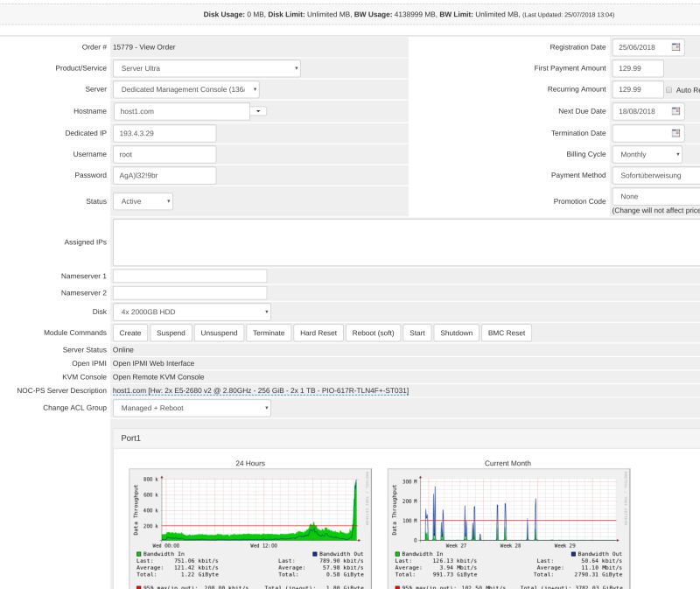Open the Disk configuration dropdown
700x589 pixels.
192,312
